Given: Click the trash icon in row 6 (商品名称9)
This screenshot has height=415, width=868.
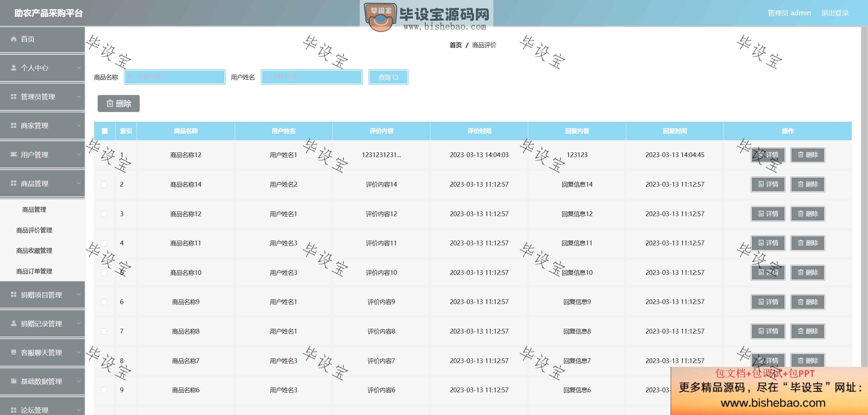Looking at the screenshot, I should click(x=801, y=302).
